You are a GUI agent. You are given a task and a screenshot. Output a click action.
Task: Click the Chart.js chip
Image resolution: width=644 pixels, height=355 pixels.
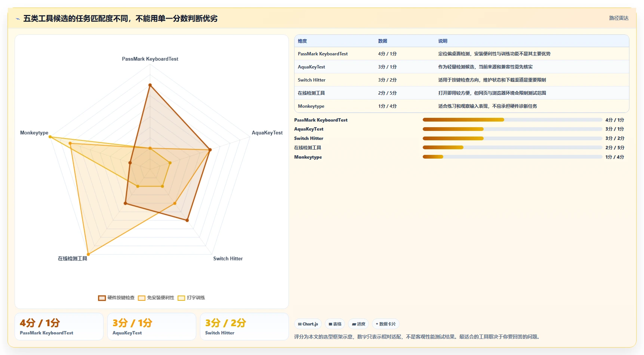point(308,324)
